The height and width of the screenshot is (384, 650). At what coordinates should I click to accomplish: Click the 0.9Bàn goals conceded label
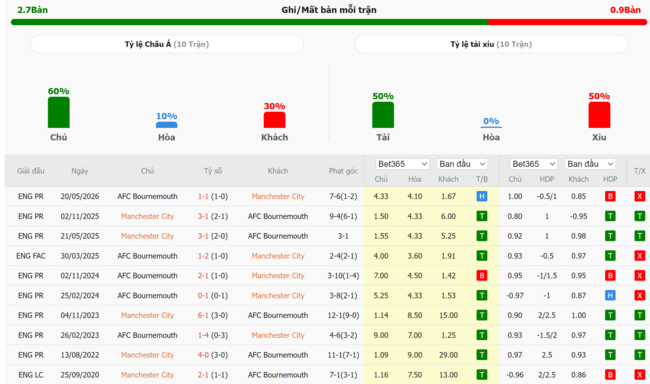tap(625, 10)
